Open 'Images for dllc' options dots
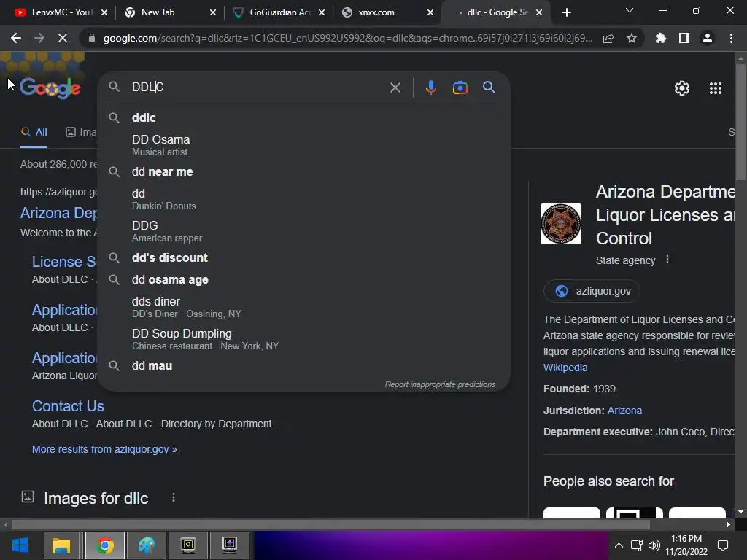This screenshot has width=747, height=560. pyautogui.click(x=174, y=497)
